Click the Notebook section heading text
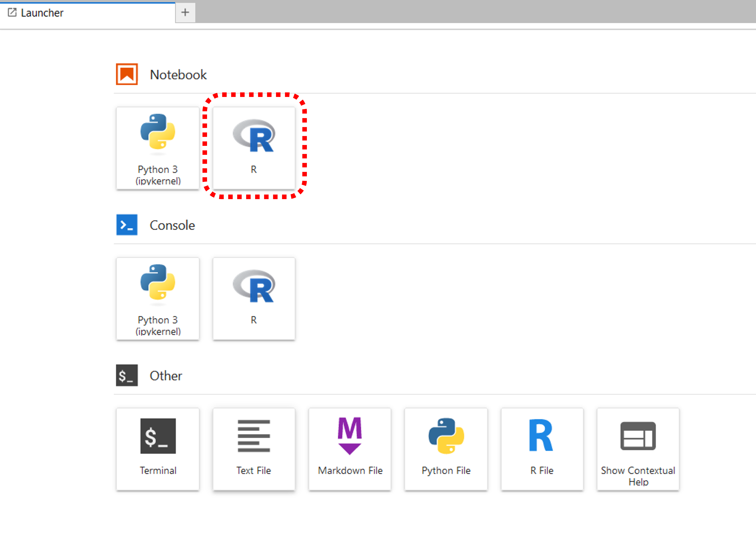The width and height of the screenshot is (756, 538). 178,75
